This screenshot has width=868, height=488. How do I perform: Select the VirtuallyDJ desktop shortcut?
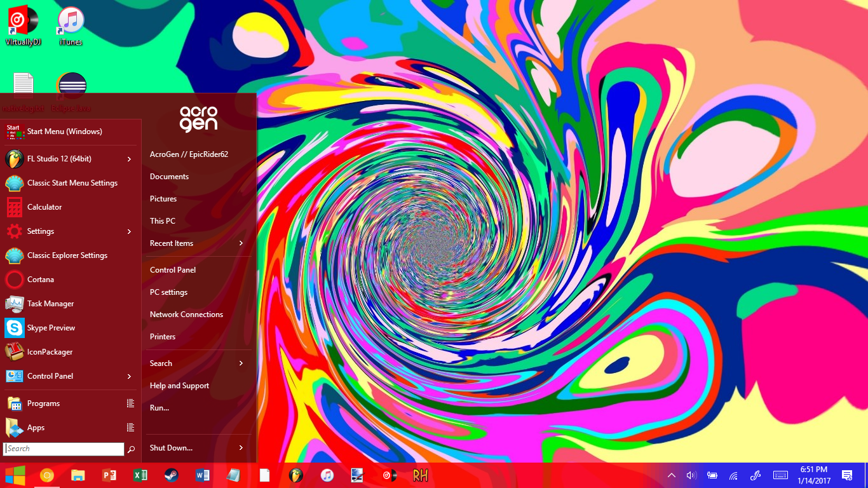coord(23,27)
